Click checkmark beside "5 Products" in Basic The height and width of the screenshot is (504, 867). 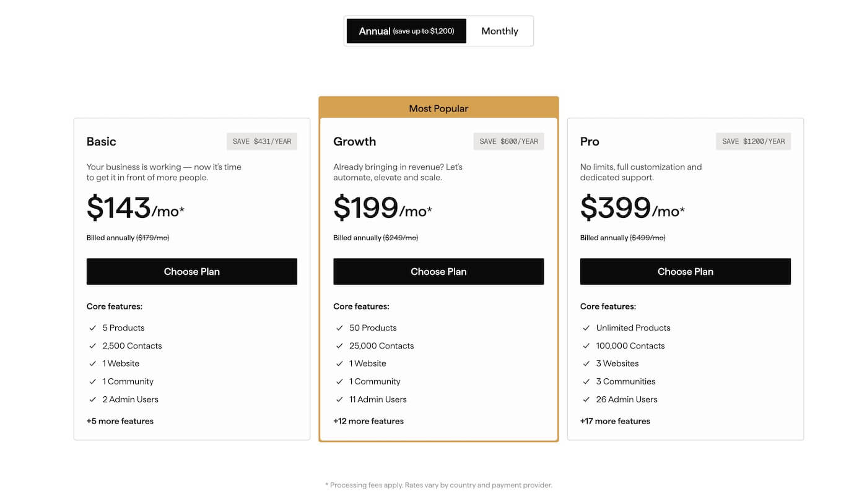(x=92, y=328)
